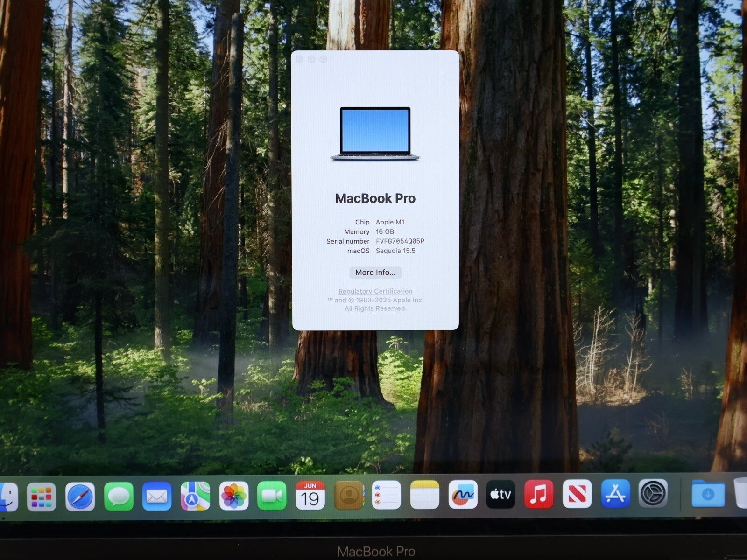Image resolution: width=747 pixels, height=560 pixels.
Task: Launch Maps from the Dock
Action: pos(195,496)
